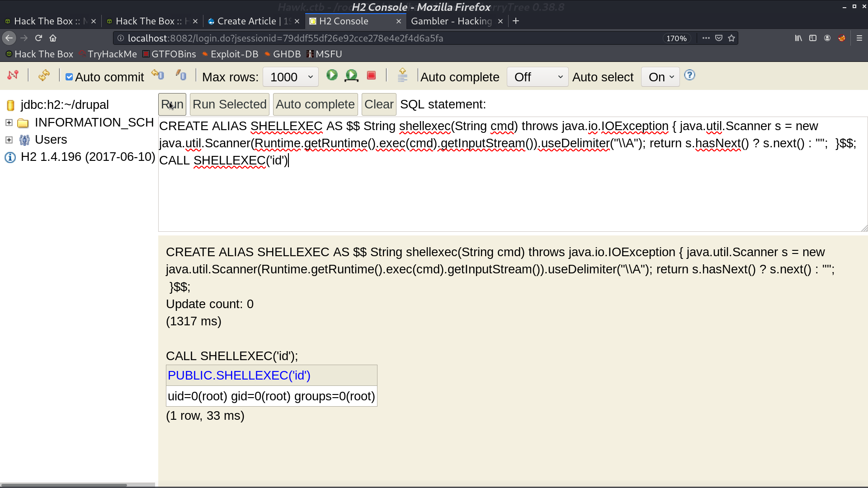Viewport: 868px width, 488px height.
Task: Click the Auto complete button
Action: tap(315, 104)
